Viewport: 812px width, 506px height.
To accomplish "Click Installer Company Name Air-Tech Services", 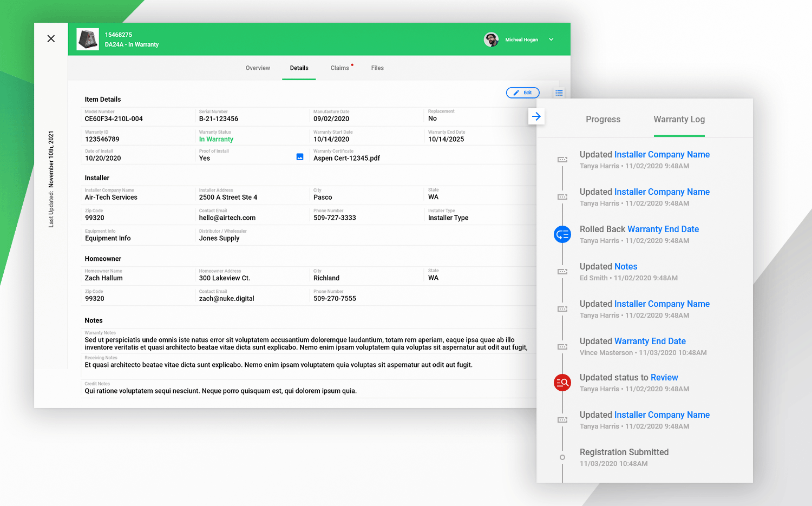I will click(111, 198).
